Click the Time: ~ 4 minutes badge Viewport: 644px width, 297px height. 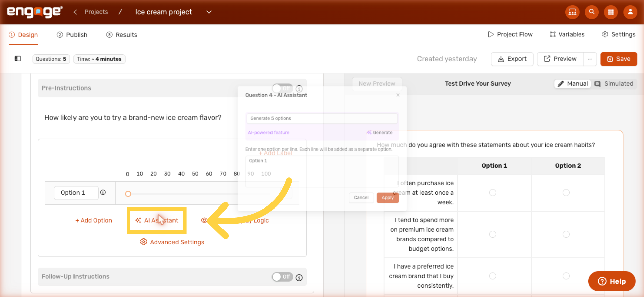click(99, 59)
